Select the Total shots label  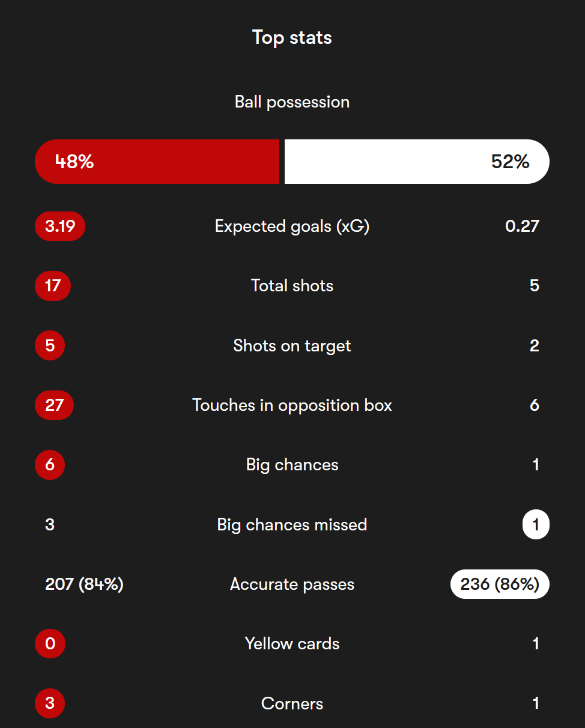(x=292, y=286)
